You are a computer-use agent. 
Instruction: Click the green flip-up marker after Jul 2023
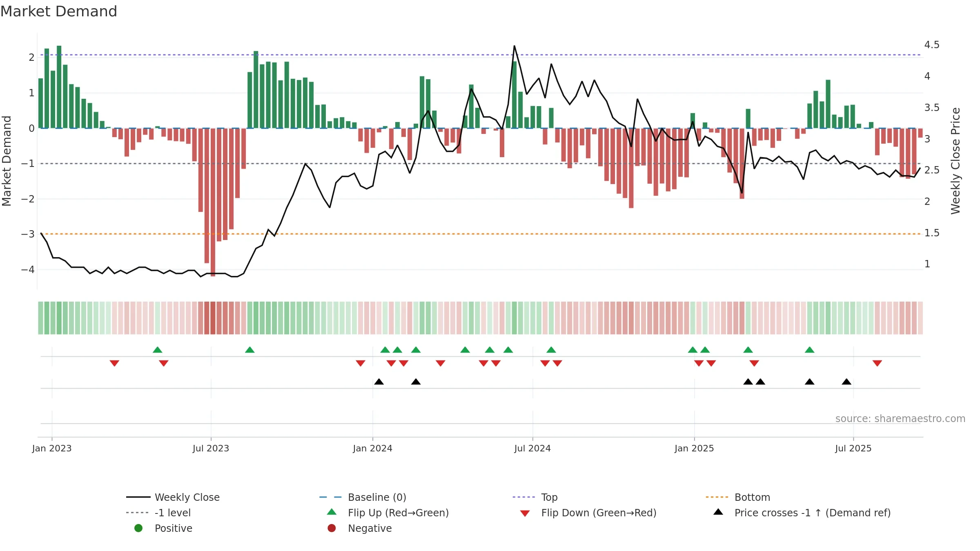250,350
